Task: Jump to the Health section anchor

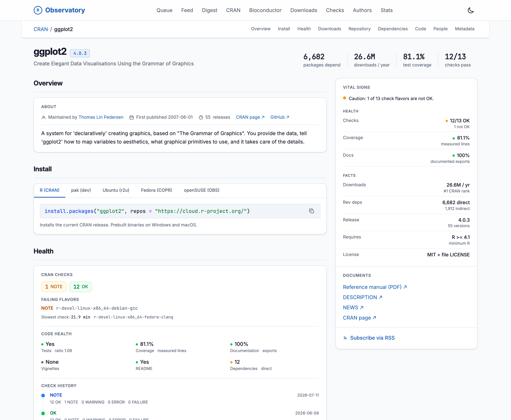Action: 304,29
